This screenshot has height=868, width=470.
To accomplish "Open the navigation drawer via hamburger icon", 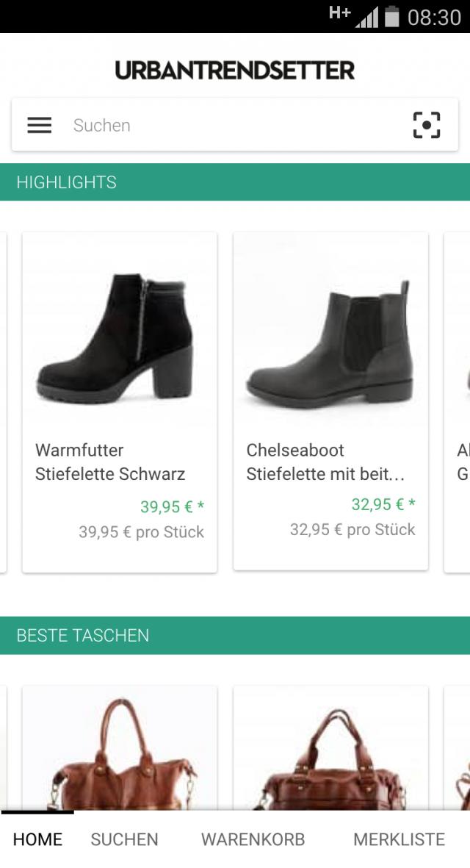I will pyautogui.click(x=39, y=125).
